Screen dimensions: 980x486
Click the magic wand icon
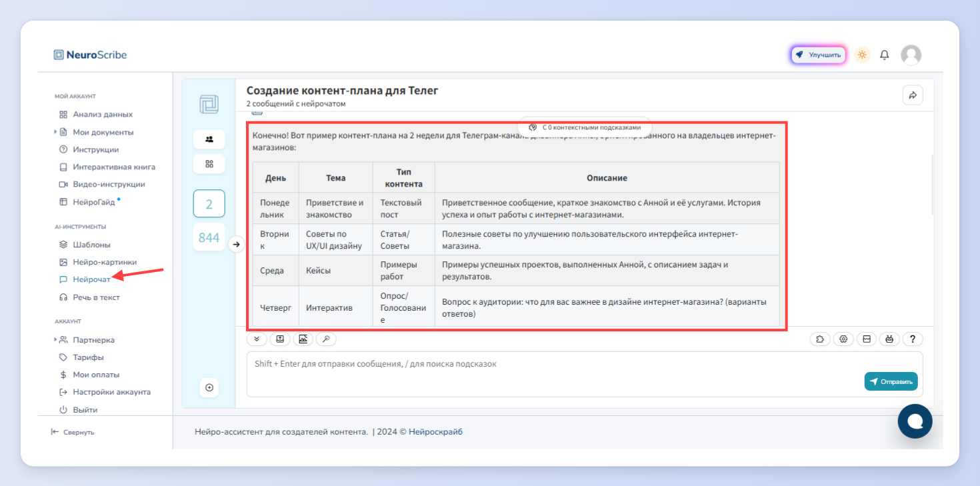click(326, 339)
